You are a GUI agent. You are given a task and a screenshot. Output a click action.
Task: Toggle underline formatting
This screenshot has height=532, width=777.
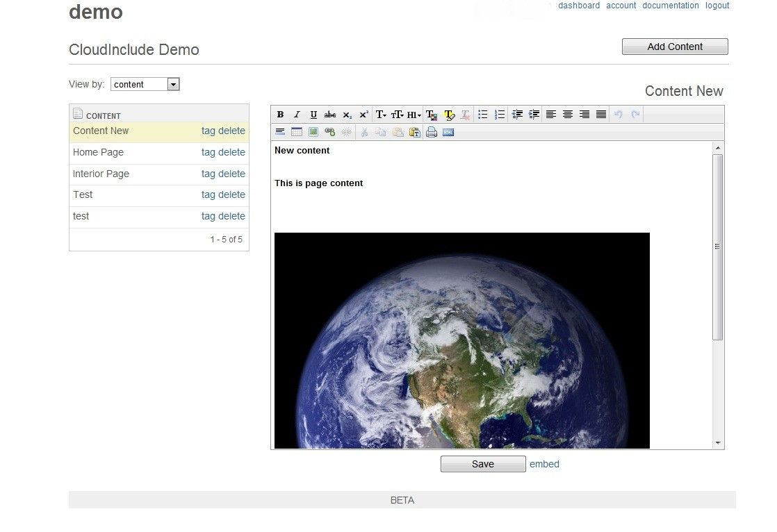(313, 115)
